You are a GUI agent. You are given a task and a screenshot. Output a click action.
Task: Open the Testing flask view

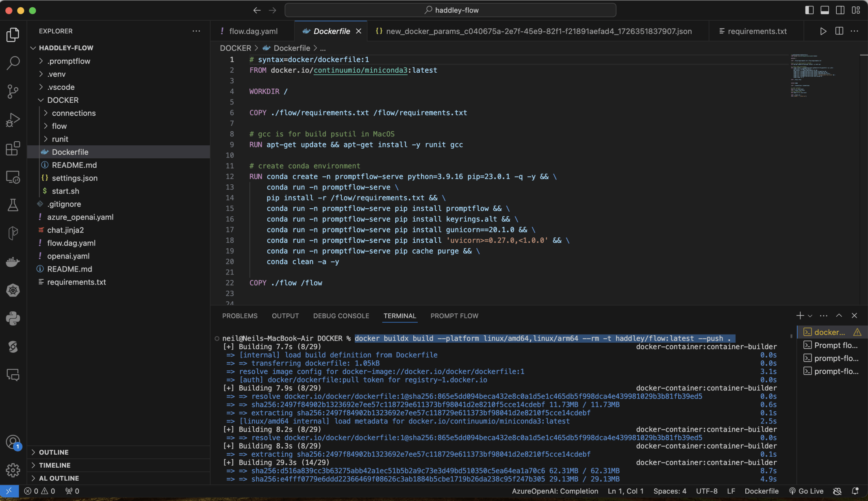pos(13,205)
